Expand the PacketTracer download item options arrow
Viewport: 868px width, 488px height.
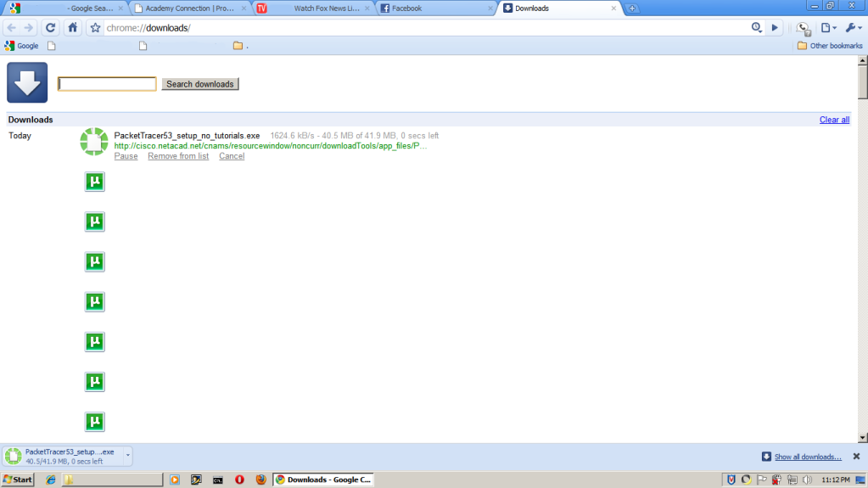pos(128,456)
